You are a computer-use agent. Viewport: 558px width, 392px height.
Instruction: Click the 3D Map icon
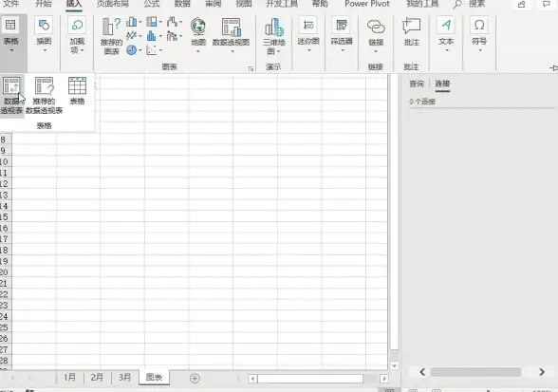coord(273,28)
